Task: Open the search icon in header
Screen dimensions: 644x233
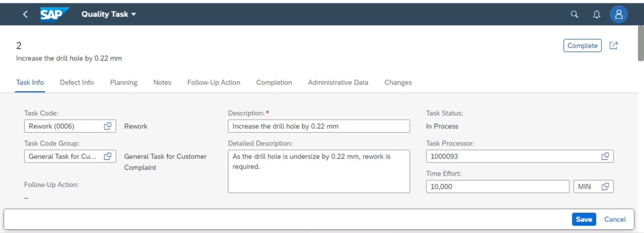Action: coord(574,14)
